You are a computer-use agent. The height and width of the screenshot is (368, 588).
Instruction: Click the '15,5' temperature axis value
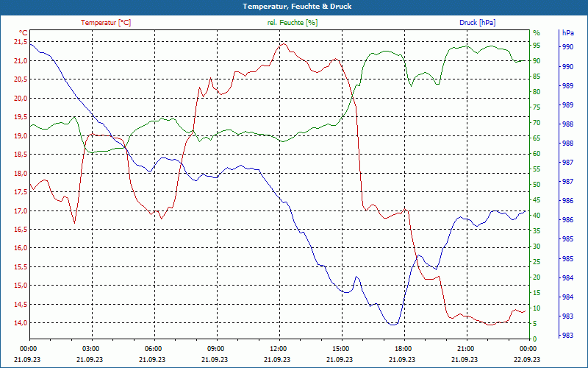[21, 266]
